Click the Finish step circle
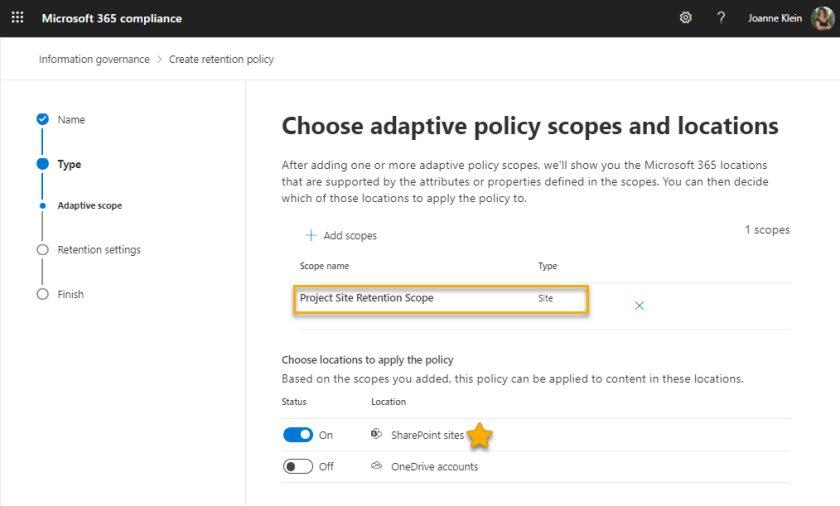The image size is (840, 506). (42, 294)
